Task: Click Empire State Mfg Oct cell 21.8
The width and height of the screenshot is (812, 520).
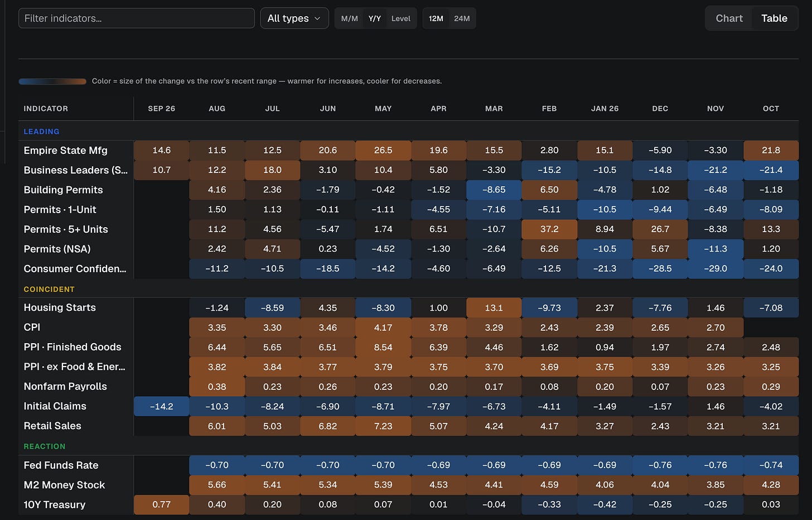Action: pos(771,150)
